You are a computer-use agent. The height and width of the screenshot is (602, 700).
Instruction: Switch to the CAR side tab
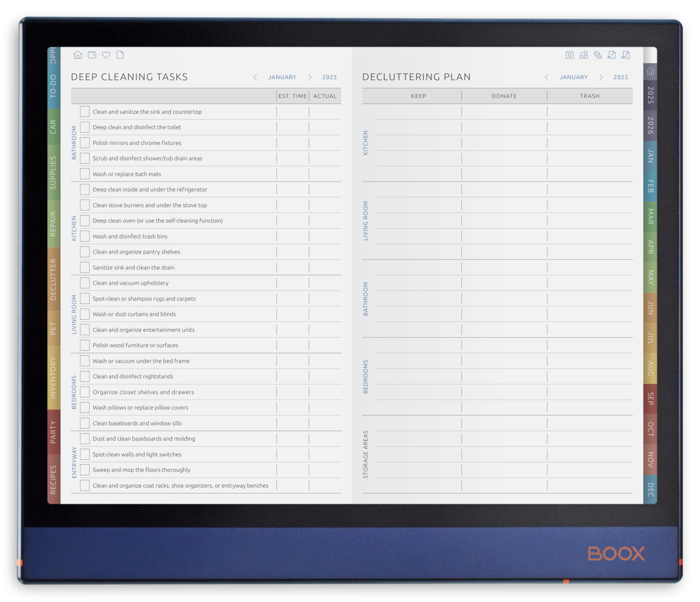(x=53, y=127)
